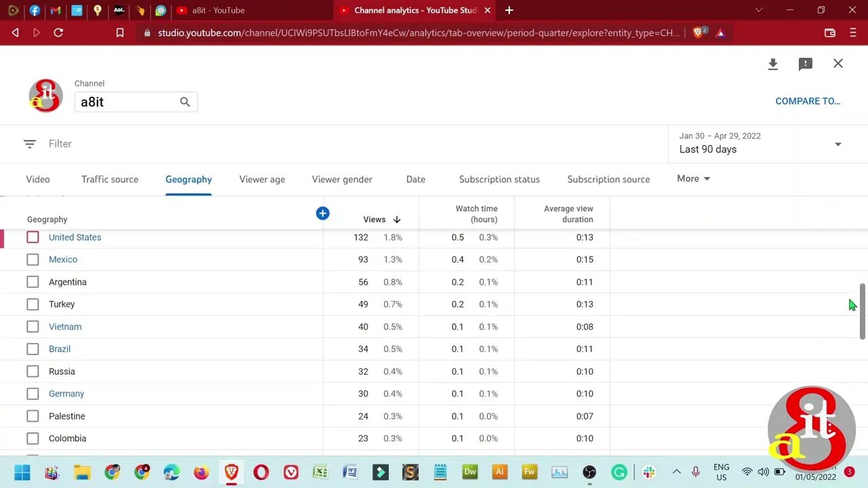Open Excel from the taskbar
868x488 pixels.
(321, 472)
